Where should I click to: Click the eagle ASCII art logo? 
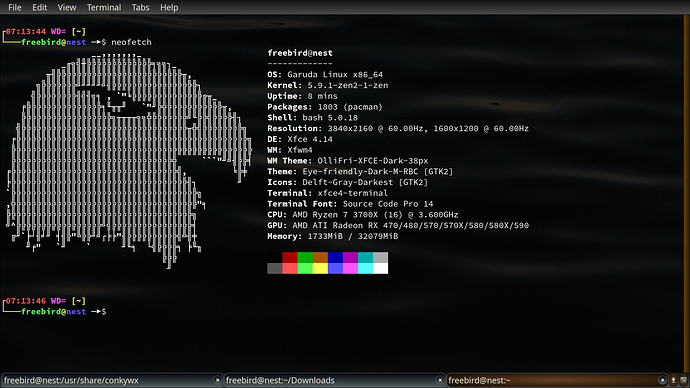(x=129, y=161)
